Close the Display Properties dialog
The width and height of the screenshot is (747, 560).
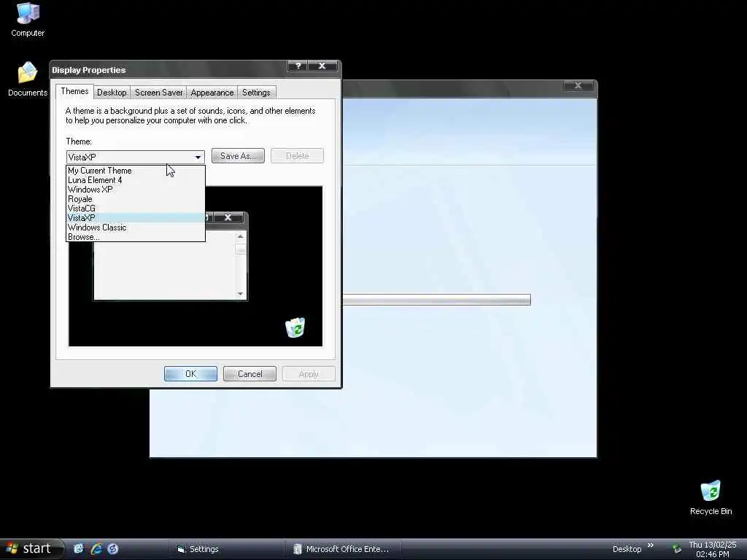pyautogui.click(x=322, y=66)
